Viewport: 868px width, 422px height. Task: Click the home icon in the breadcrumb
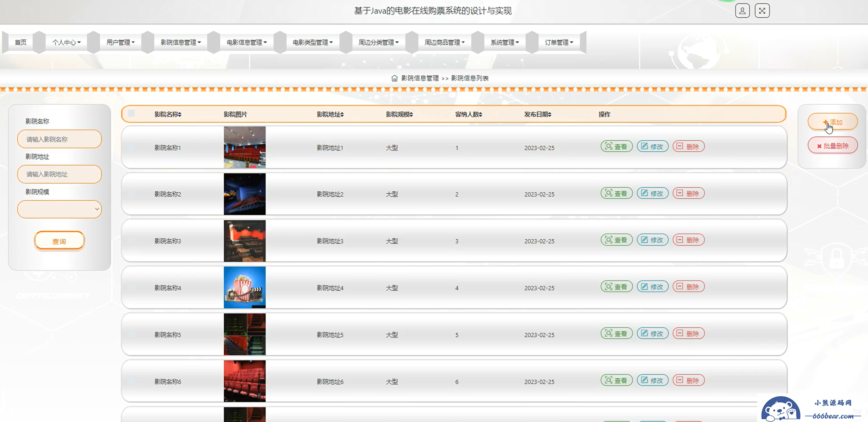[x=394, y=78]
